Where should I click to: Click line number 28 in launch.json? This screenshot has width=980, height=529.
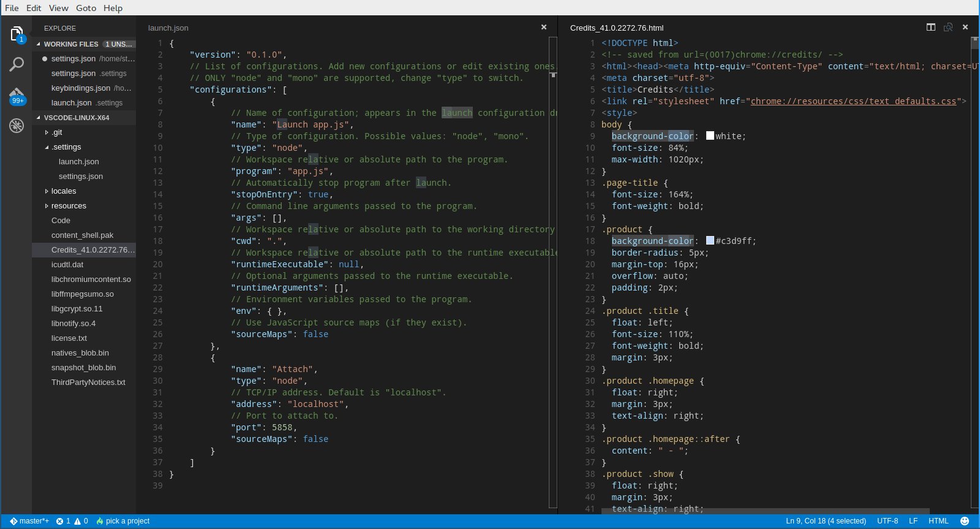coord(157,357)
